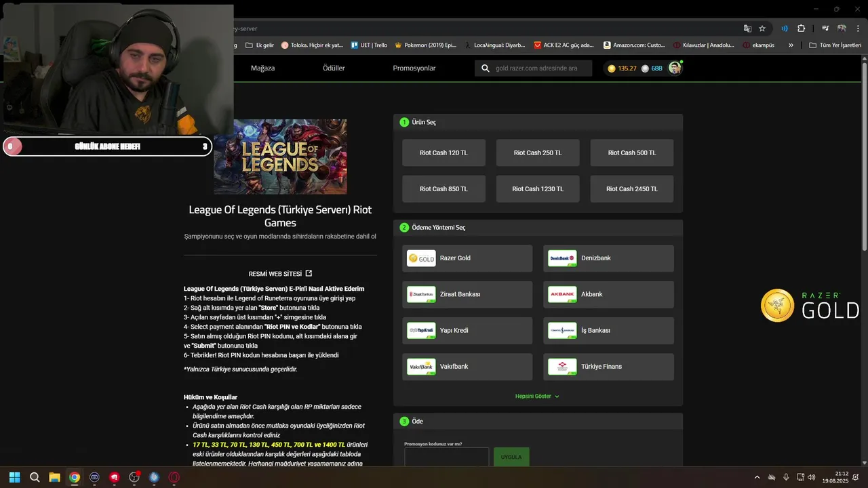Open the UET | Trello bookmark
The height and width of the screenshot is (488, 868).
click(369, 45)
